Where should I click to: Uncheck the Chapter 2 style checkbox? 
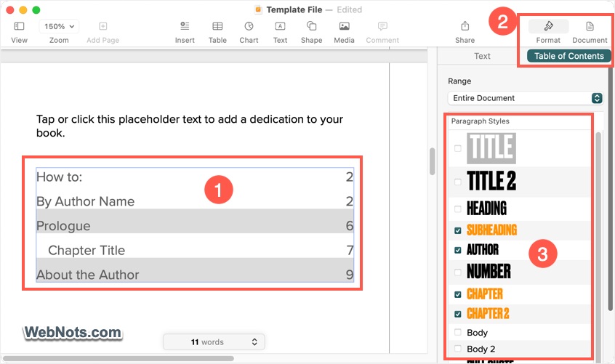[x=458, y=314]
